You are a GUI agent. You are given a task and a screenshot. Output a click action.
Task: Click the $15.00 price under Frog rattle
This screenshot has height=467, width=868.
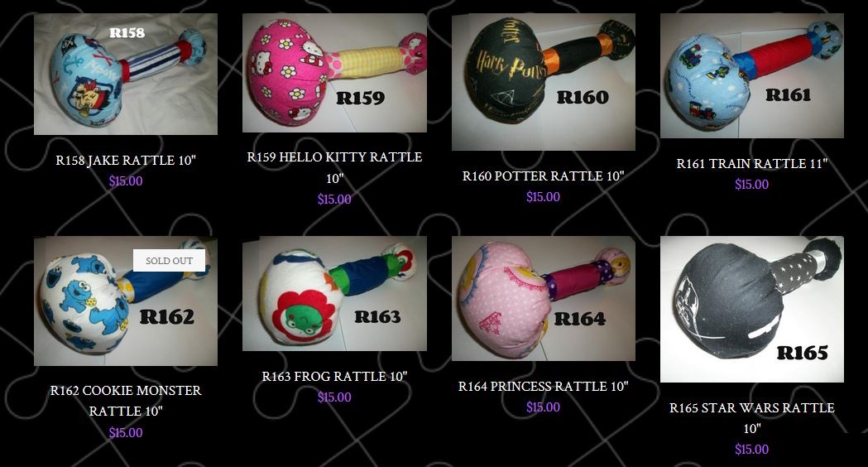pyautogui.click(x=334, y=397)
